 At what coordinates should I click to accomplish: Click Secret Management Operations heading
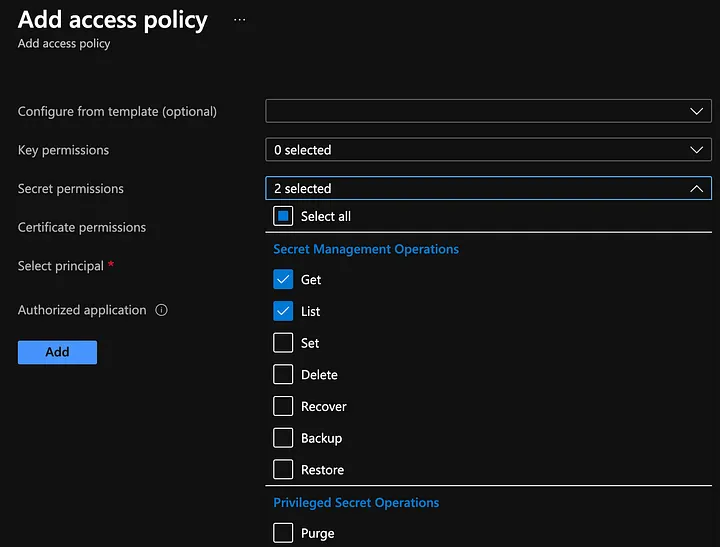(366, 249)
